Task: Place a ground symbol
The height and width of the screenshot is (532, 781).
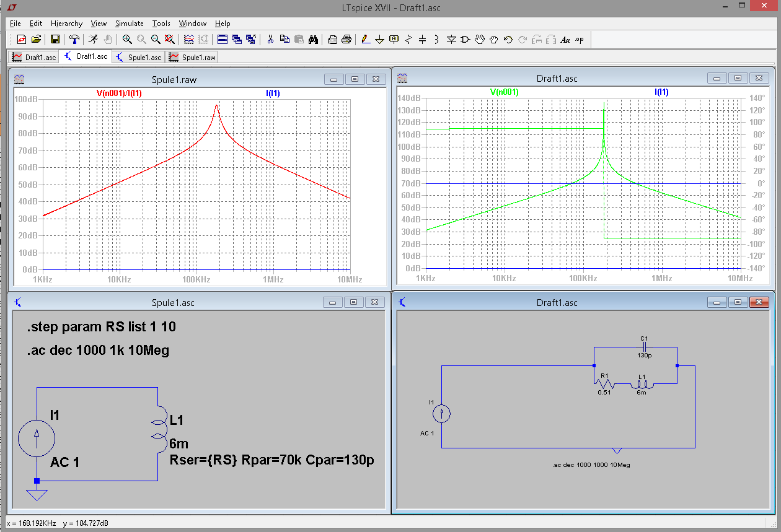Action: (380, 40)
